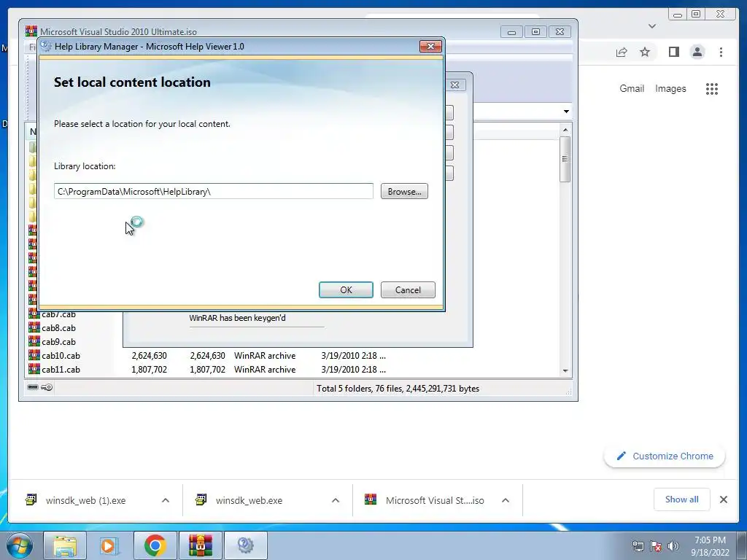This screenshot has height=560, width=747.
Task: Expand Chrome tab search chevron
Action: (x=652, y=26)
